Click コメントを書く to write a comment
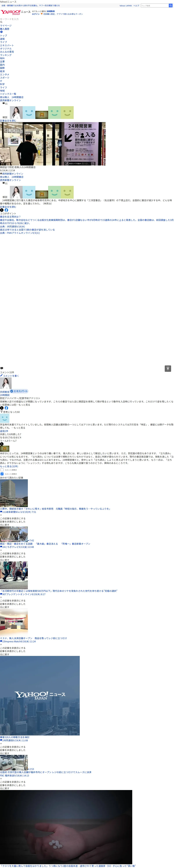174x868 pixels. tap(11, 376)
